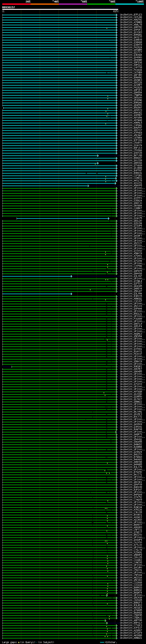146x644 pixels.
Task: Select hit label UniRef100_O60884
Action: tap(131, 206)
